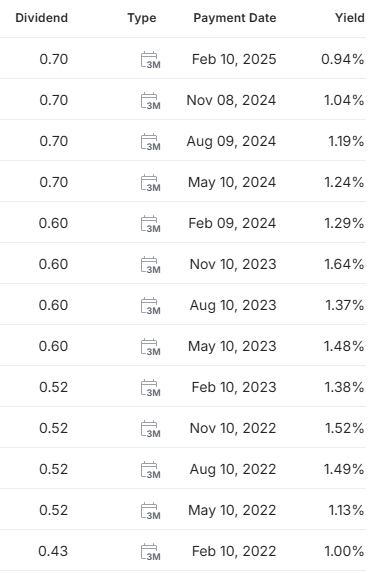This screenshot has height=573, width=383.
Task: Click the calendar icon in the Feb 09, 2024 row
Action: coord(151,224)
